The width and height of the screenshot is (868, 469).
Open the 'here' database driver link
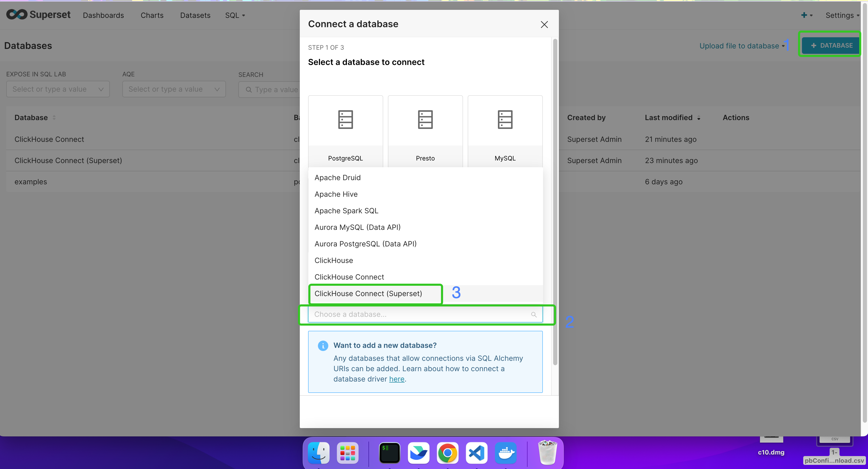pos(397,379)
